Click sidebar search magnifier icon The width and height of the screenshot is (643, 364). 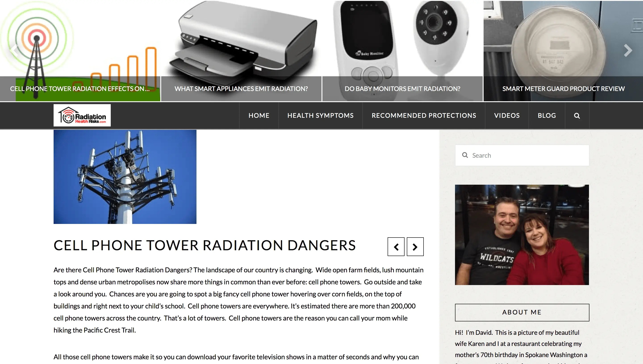(465, 155)
